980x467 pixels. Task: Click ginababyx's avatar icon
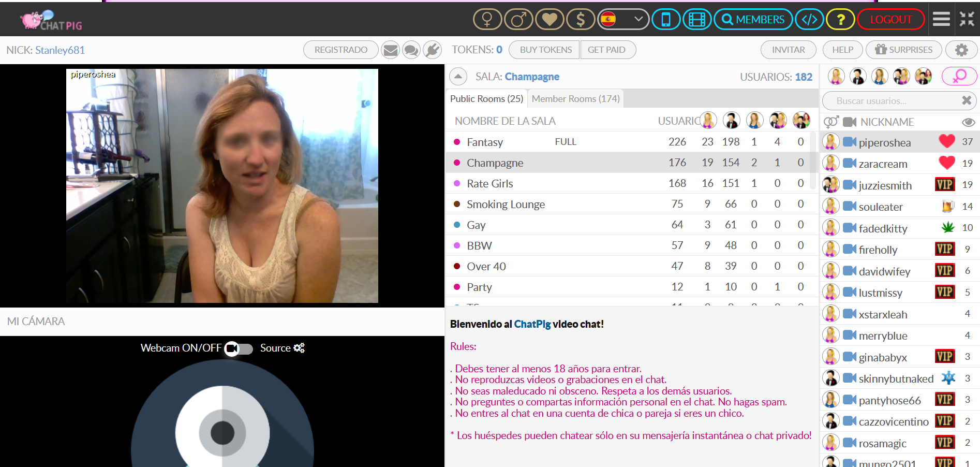tap(831, 357)
